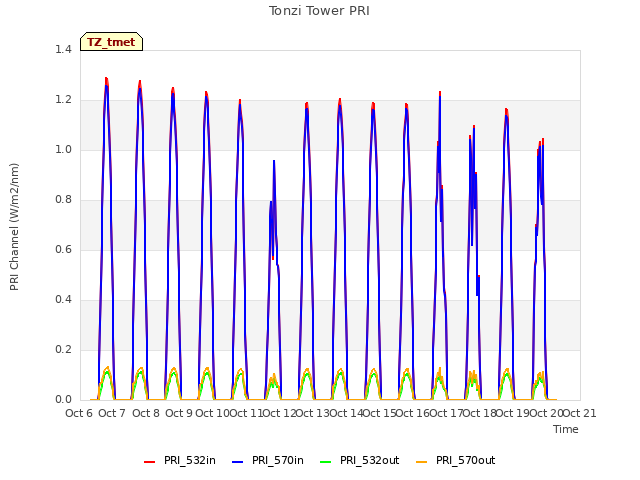
Task: Click the 1.2 y-axis tick label
Action: pyautogui.click(x=63, y=100)
